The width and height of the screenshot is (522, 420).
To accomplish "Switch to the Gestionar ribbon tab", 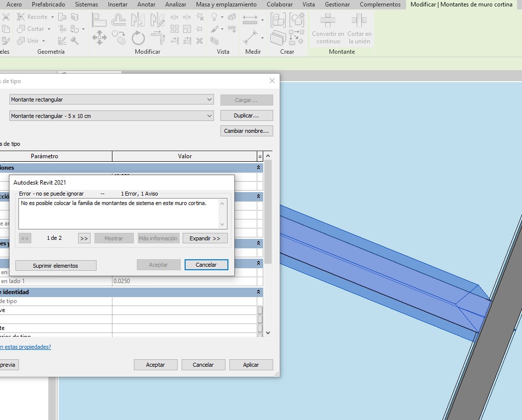I will pyautogui.click(x=337, y=4).
